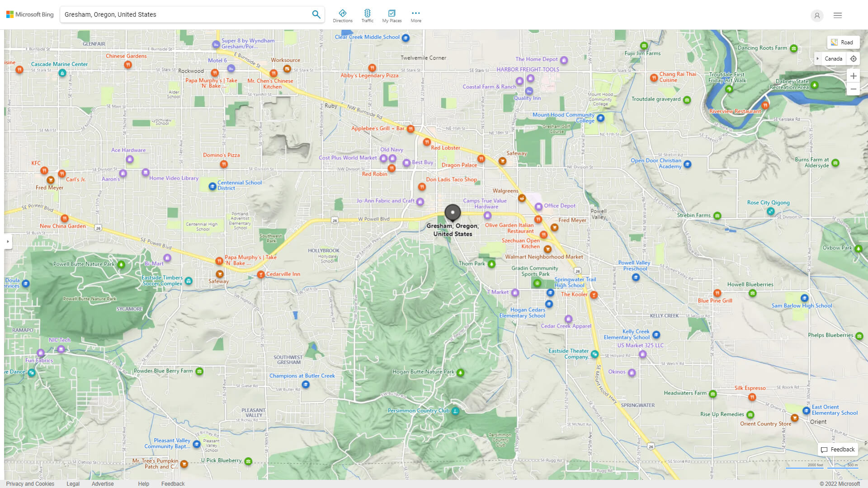Open the account profile icon
The width and height of the screenshot is (868, 488).
pyautogui.click(x=817, y=15)
